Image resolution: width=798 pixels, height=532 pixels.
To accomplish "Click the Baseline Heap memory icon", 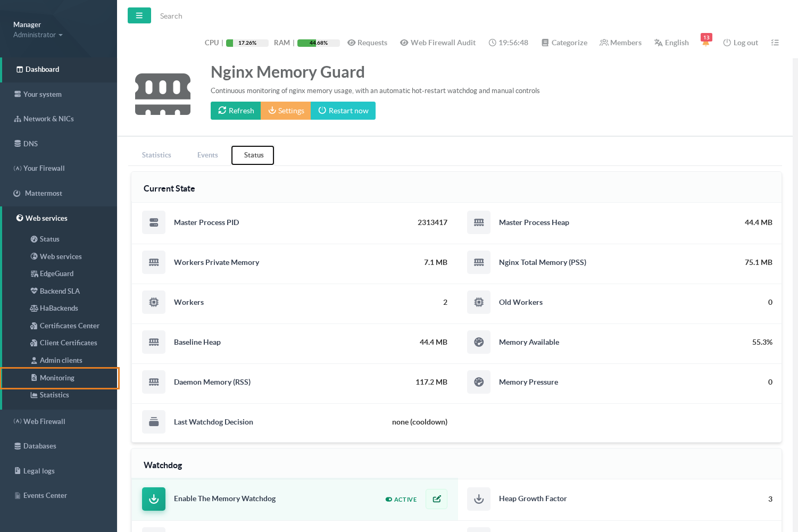I will 154,342.
